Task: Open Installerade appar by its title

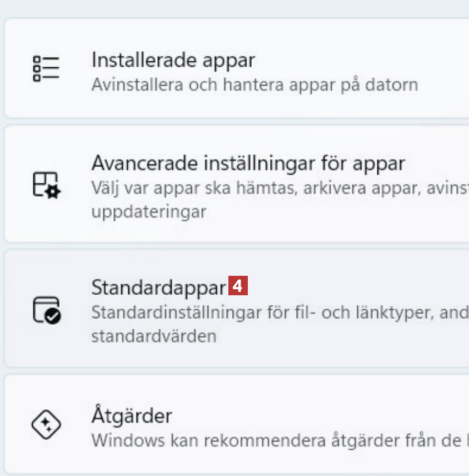Action: click(x=173, y=59)
